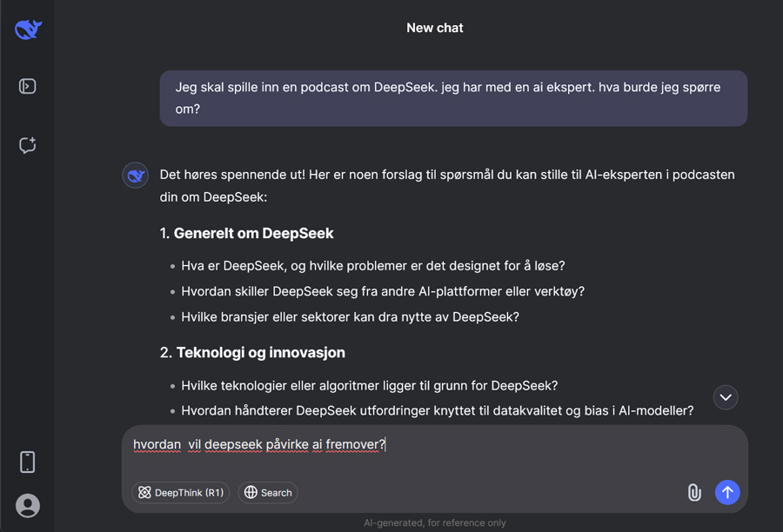The image size is (783, 532).
Task: Open the sidebar panel toggle icon
Action: [28, 86]
